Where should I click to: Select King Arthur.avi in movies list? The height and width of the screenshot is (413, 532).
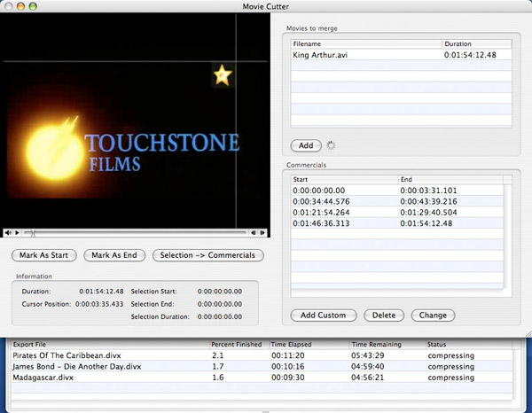(401, 55)
